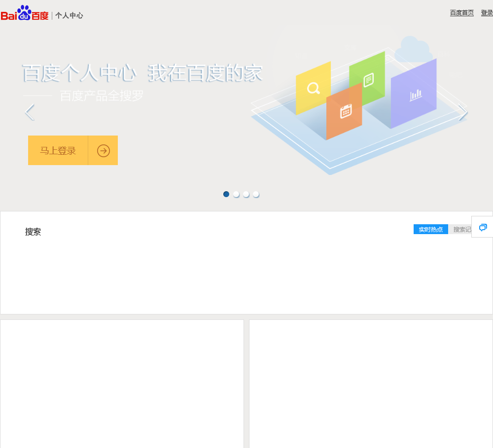Image resolution: width=493 pixels, height=448 pixels.
Task: Select the fourth carousel dot
Action: coord(256,194)
